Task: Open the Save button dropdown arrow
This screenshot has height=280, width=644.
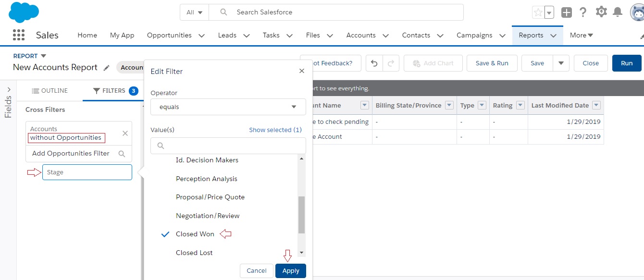Action: [561, 63]
